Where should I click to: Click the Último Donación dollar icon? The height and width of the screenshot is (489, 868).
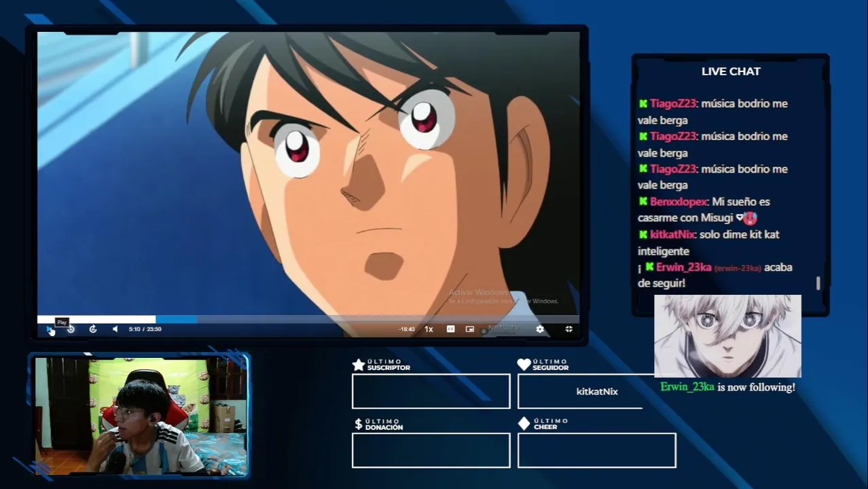(x=359, y=424)
